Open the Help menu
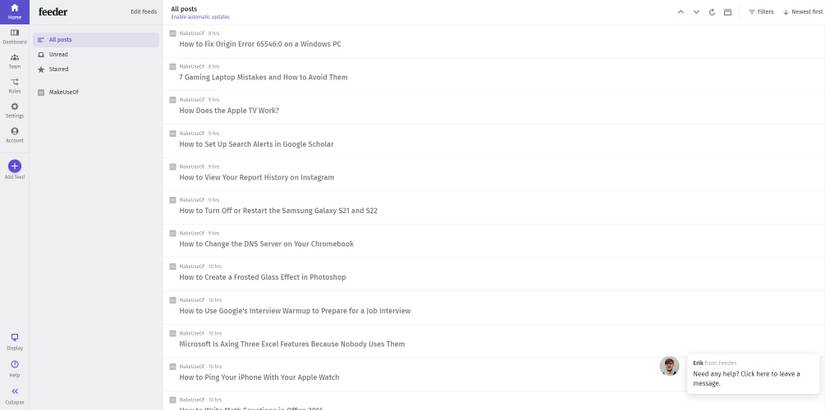The image size is (825, 410). coord(15,369)
